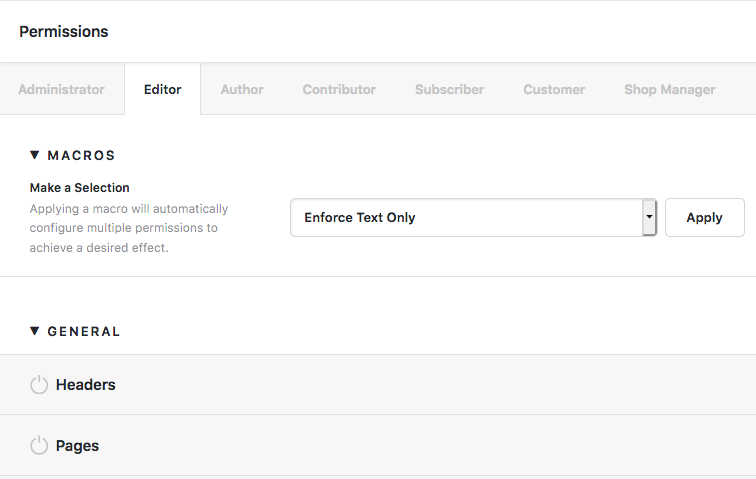Click the Permissions page title

[x=64, y=31]
